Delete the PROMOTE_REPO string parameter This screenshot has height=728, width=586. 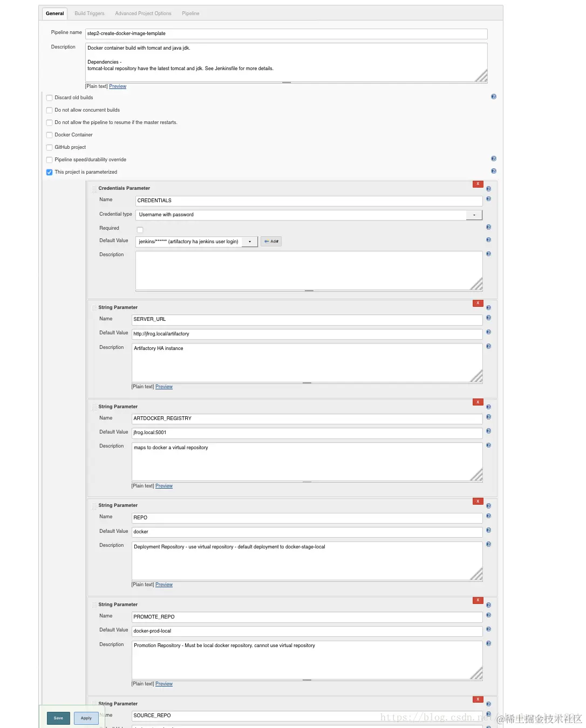coord(478,600)
